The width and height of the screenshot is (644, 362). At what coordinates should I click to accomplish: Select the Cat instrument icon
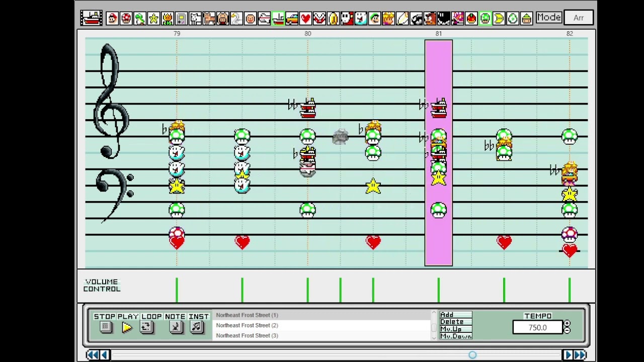pos(209,18)
